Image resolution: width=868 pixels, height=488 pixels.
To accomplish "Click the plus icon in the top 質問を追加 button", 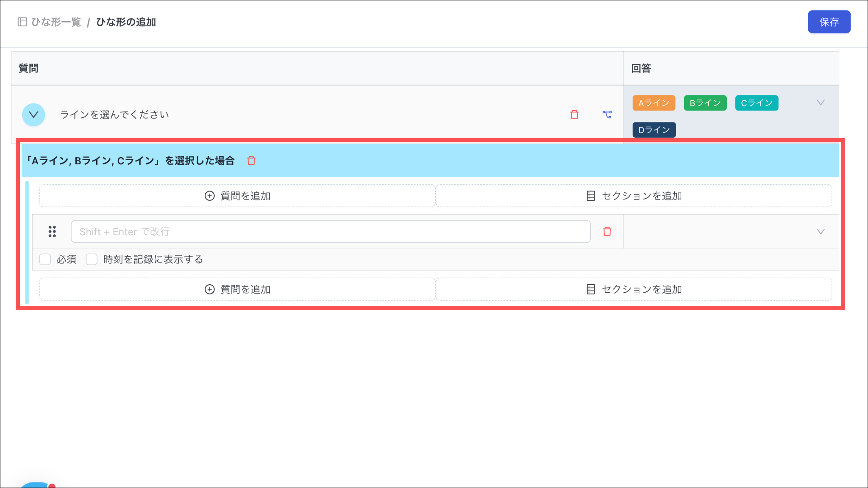I will click(x=209, y=196).
